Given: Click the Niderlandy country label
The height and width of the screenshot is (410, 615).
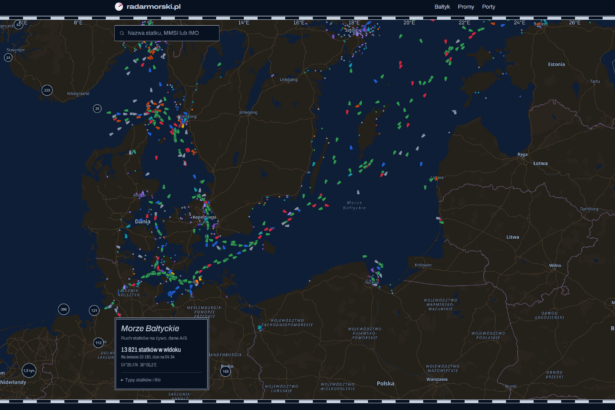Looking at the screenshot, I should point(13,382).
